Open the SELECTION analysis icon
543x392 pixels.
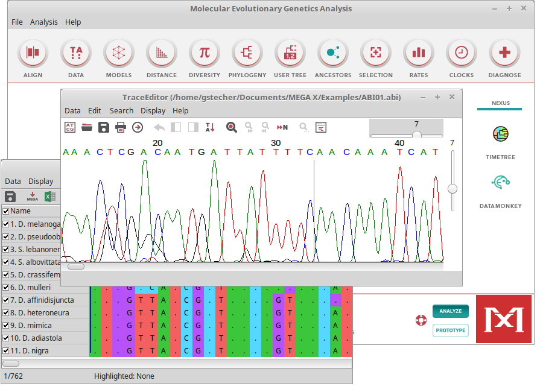tap(376, 52)
